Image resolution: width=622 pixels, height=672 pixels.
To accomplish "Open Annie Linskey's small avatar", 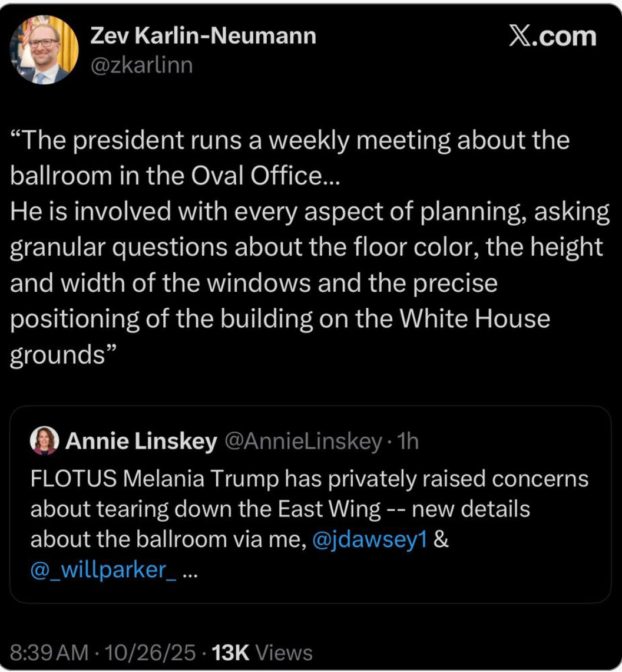I will click(44, 441).
